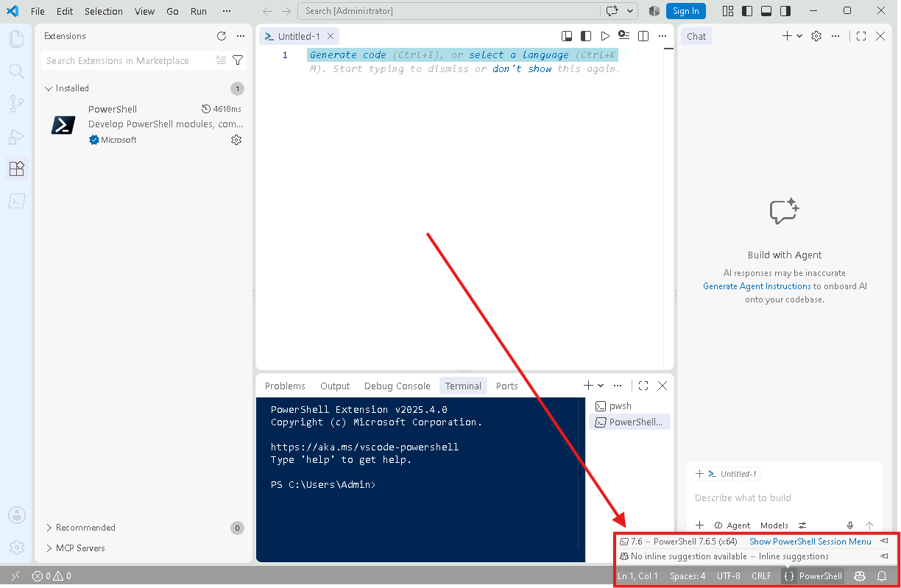The image size is (901, 588).
Task: Maximize the terminal panel size
Action: pyautogui.click(x=643, y=386)
